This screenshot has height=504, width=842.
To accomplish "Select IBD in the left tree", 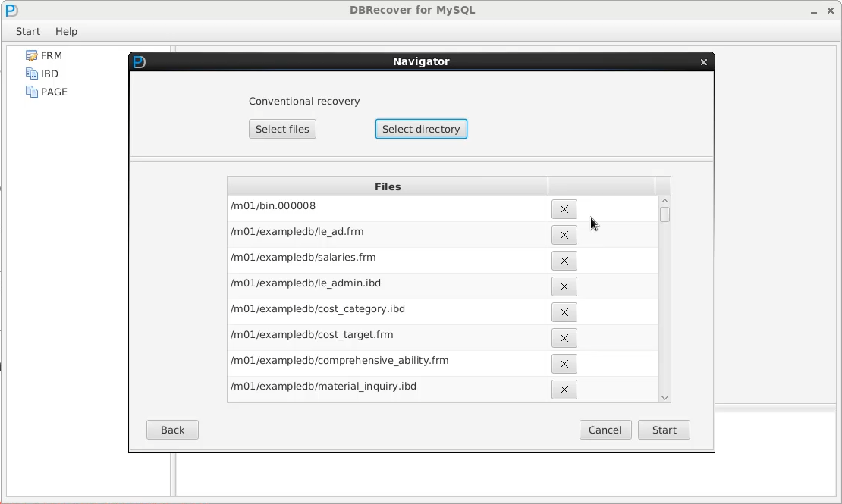I will pyautogui.click(x=49, y=74).
